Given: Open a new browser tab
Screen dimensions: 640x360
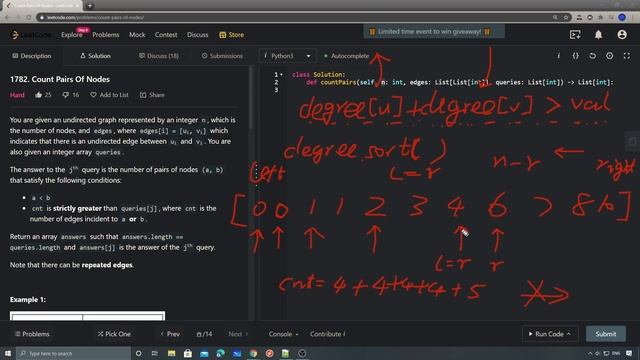Looking at the screenshot, I should click(89, 6).
